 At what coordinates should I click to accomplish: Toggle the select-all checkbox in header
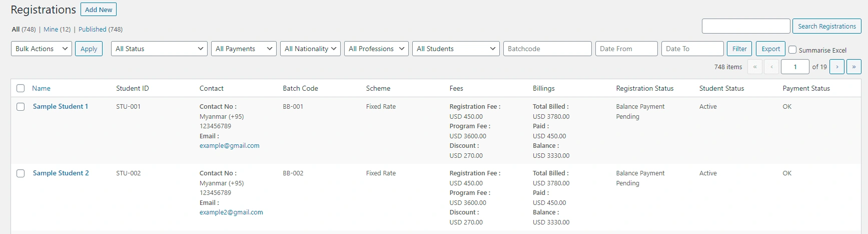(x=21, y=88)
